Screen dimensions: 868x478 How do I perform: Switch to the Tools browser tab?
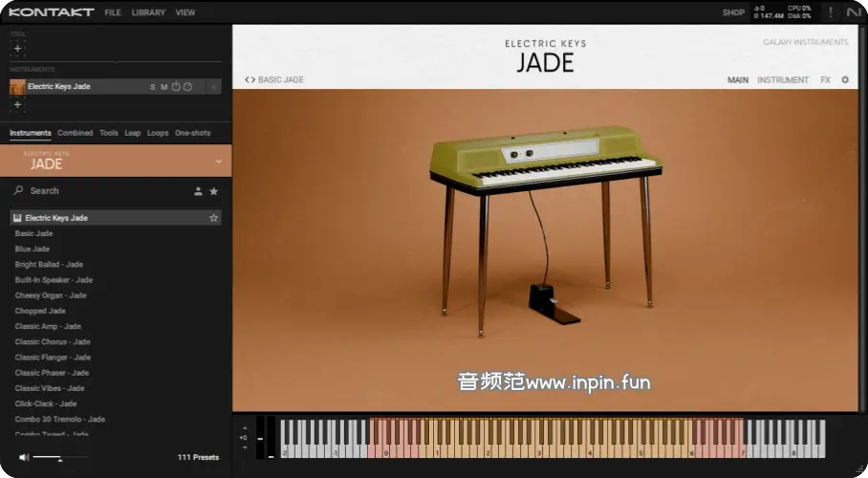[109, 133]
